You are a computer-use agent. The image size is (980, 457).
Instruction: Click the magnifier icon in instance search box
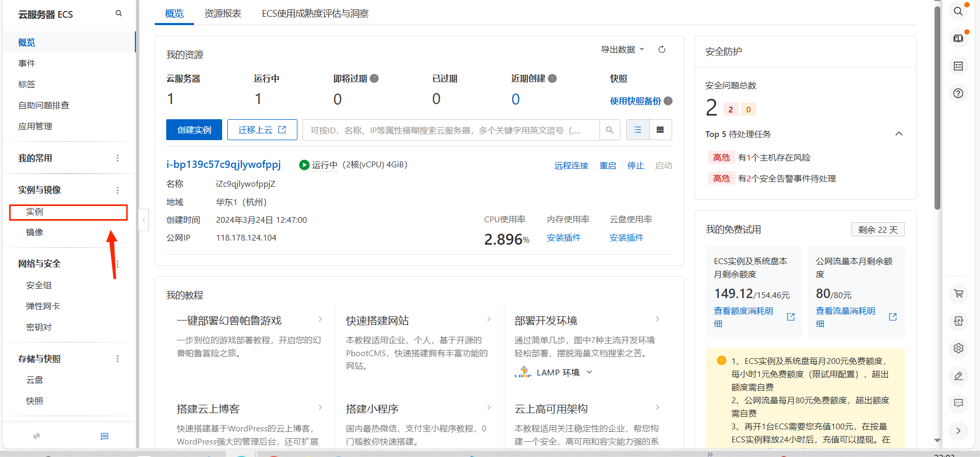coord(609,130)
